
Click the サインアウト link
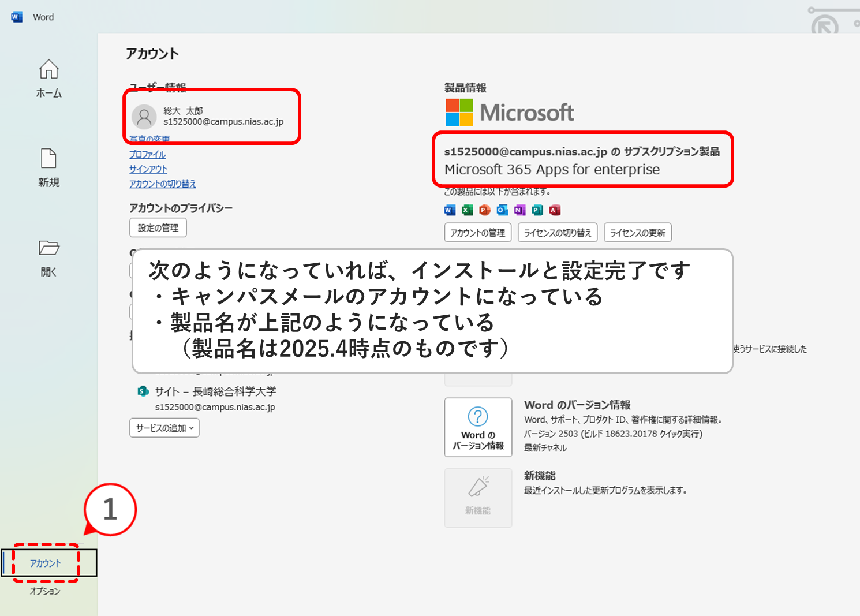point(148,169)
